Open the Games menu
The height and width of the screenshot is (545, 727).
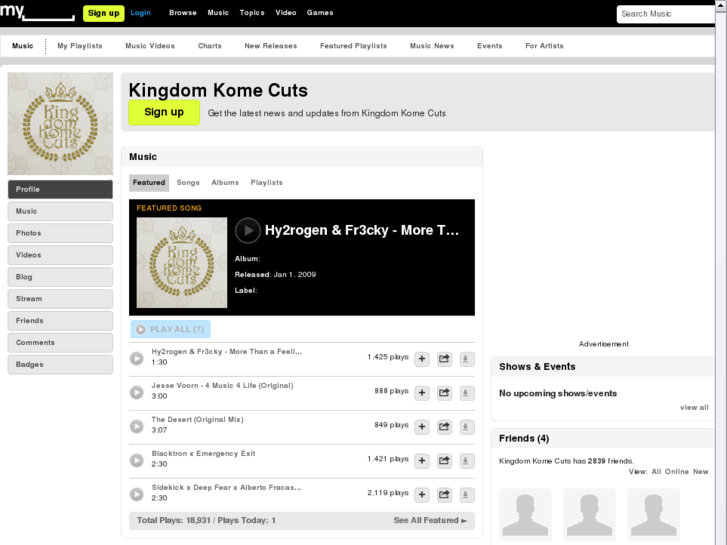click(320, 13)
